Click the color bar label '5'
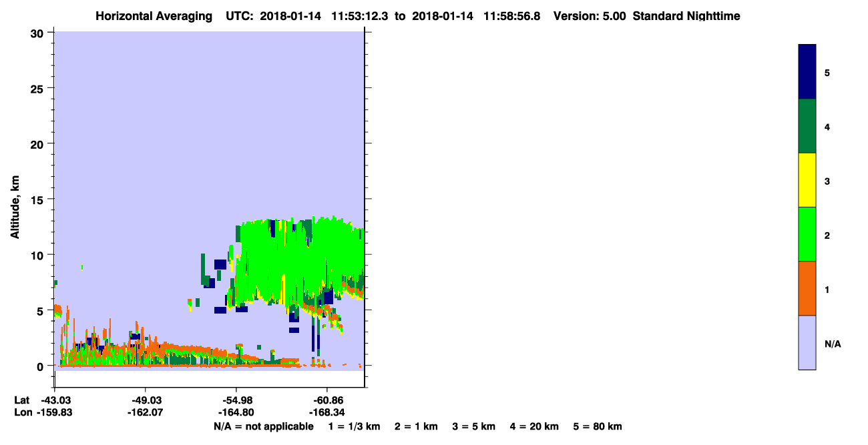The width and height of the screenshot is (868, 445). [x=827, y=72]
